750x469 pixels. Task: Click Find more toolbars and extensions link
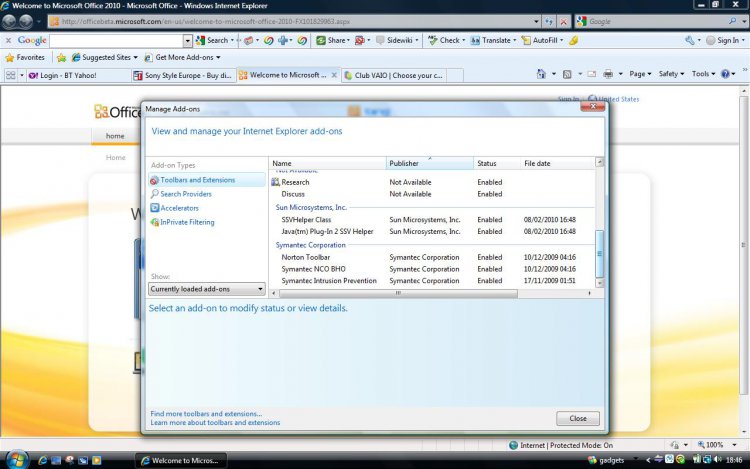point(206,414)
